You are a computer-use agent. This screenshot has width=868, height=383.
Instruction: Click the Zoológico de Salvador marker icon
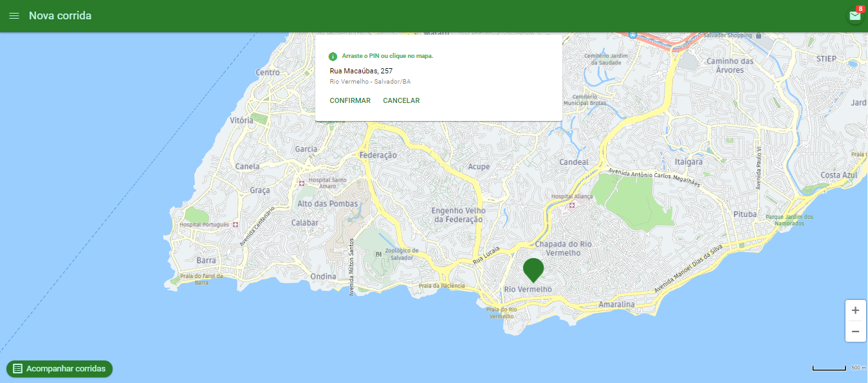click(x=378, y=254)
